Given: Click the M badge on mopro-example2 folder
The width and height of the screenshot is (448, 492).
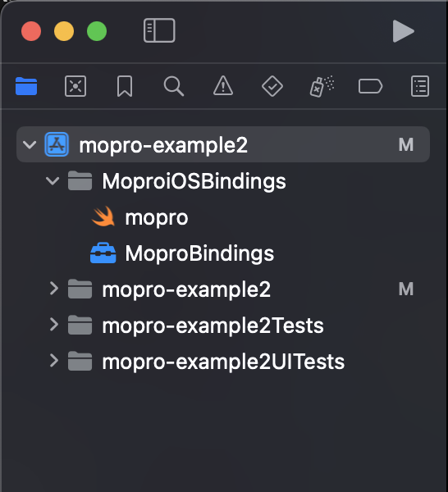Looking at the screenshot, I should [406, 289].
